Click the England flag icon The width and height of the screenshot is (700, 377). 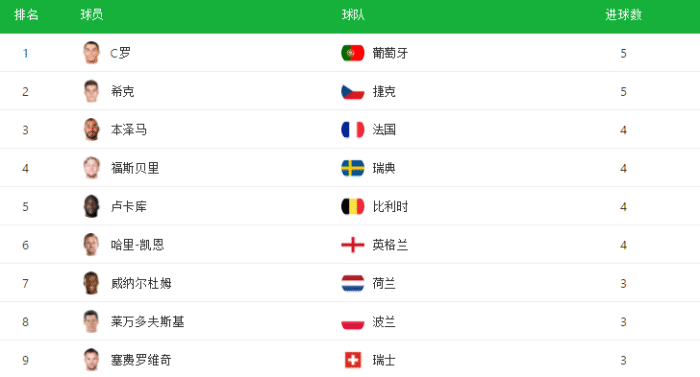[353, 245]
